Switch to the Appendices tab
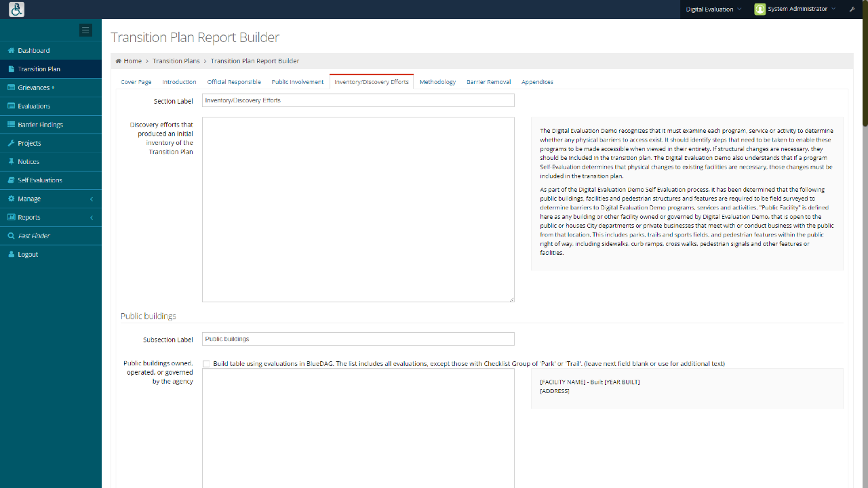Image resolution: width=868 pixels, height=488 pixels. click(x=537, y=82)
